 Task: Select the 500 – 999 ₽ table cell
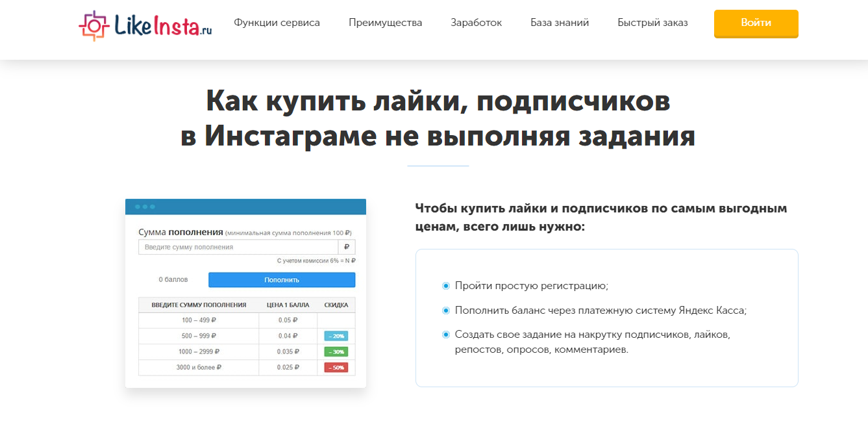click(x=199, y=336)
